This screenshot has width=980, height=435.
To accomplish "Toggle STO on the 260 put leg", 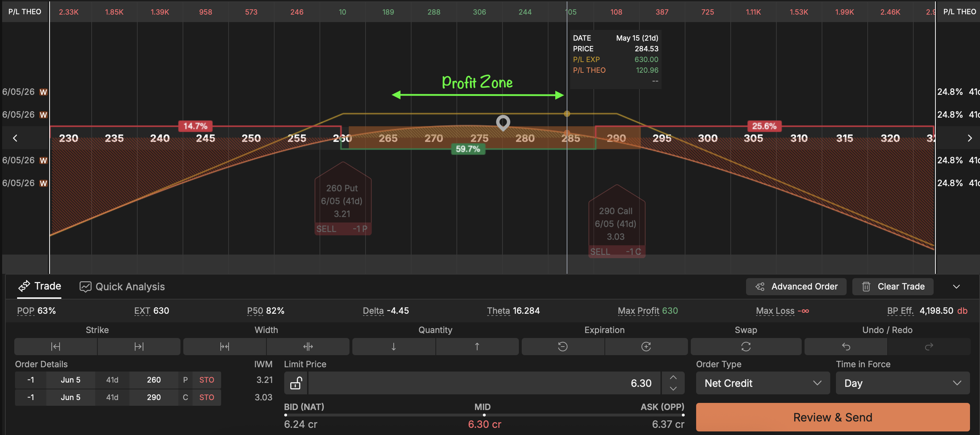I will pyautogui.click(x=206, y=380).
